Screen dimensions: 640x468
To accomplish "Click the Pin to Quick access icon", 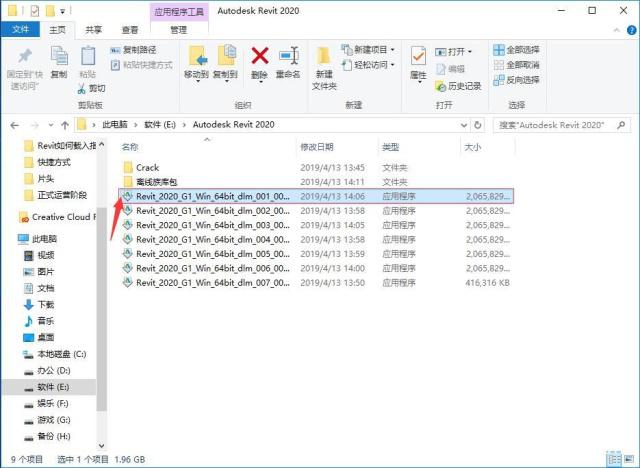I will [25, 57].
